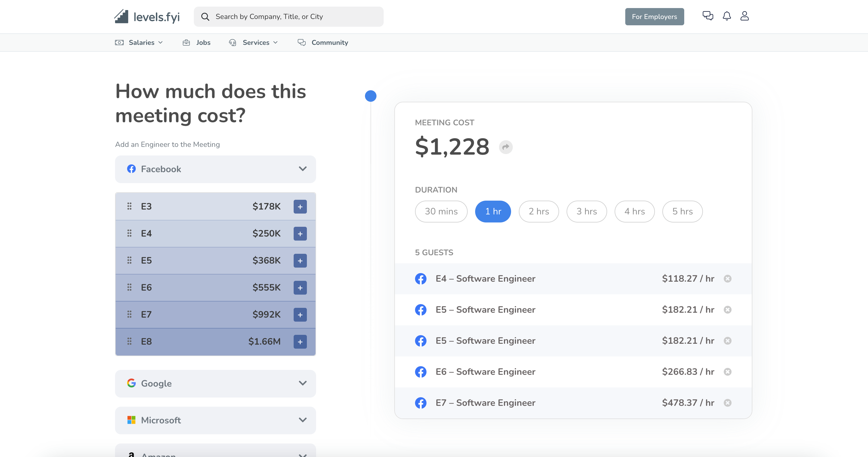This screenshot has height=457, width=868.
Task: Remove the E6 Software Engineer guest
Action: coord(727,371)
